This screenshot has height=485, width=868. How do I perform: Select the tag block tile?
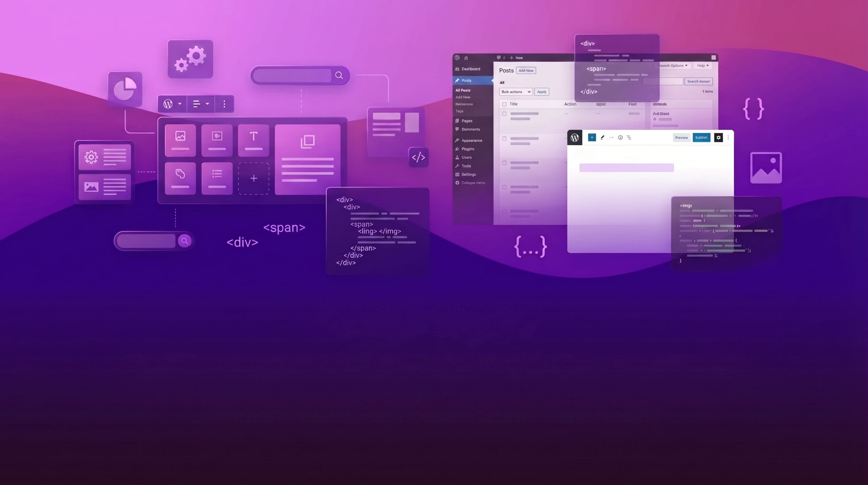[x=180, y=178]
